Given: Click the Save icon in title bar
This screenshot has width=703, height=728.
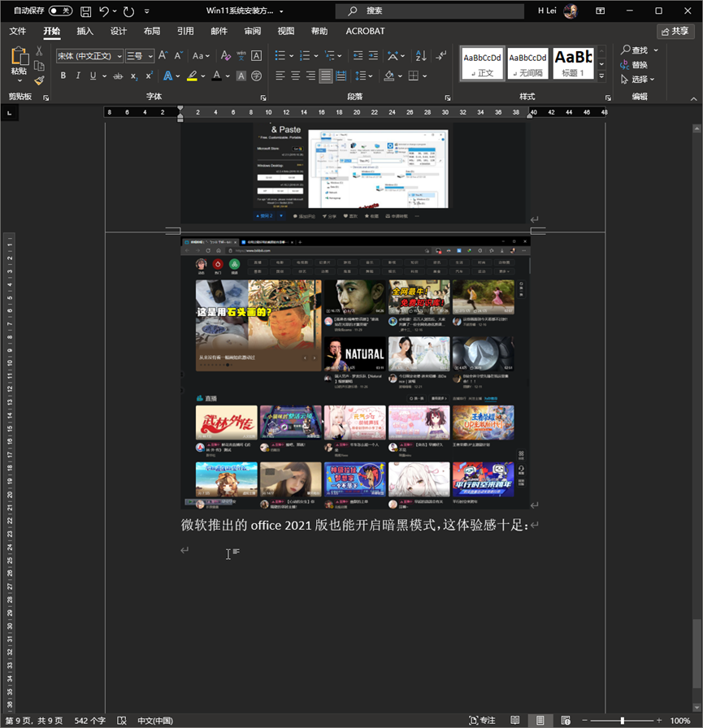Looking at the screenshot, I should (85, 11).
